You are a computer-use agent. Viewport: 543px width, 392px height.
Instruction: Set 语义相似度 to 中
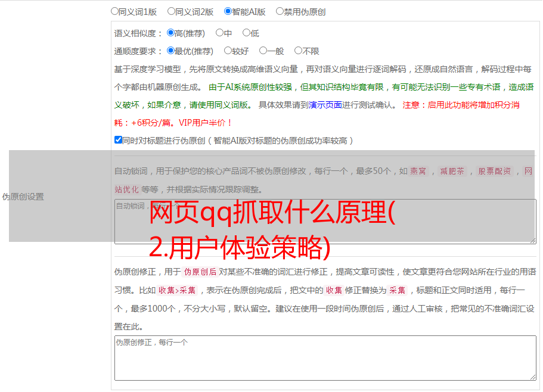(219, 33)
